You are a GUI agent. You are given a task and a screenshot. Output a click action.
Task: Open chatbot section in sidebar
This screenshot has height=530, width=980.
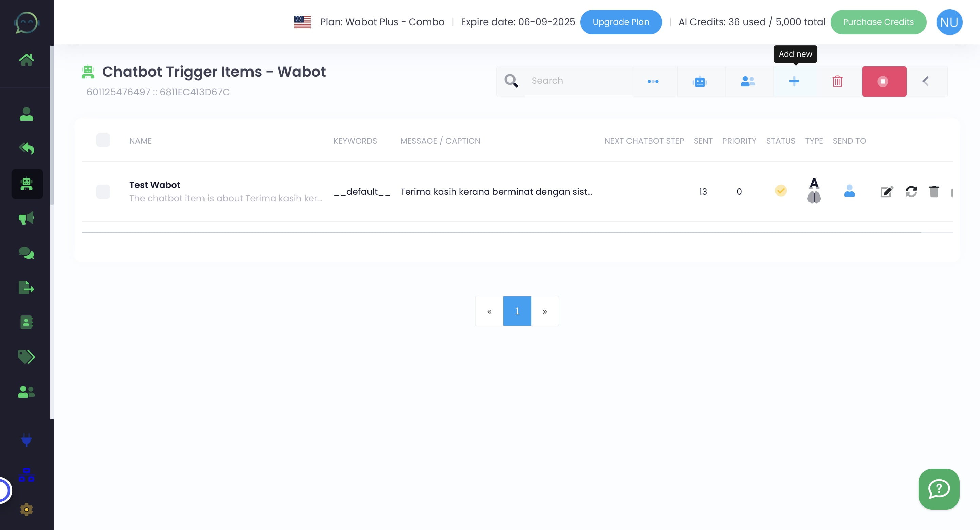(27, 184)
